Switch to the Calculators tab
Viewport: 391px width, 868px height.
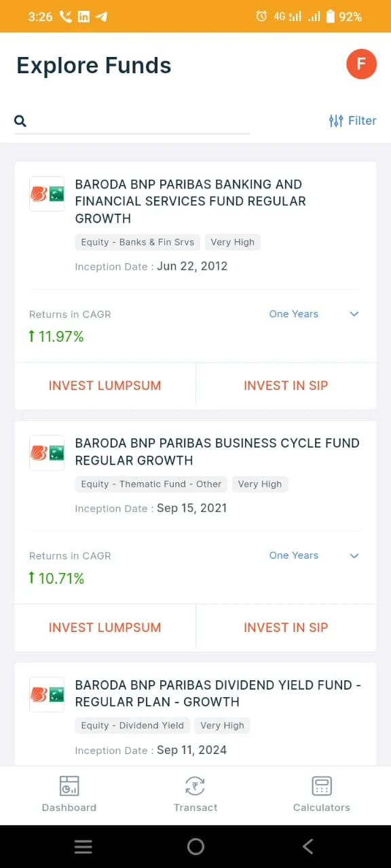321,794
